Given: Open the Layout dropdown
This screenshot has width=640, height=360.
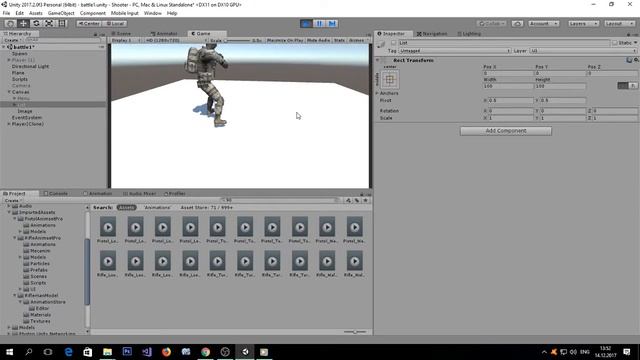Looking at the screenshot, I should pos(619,24).
